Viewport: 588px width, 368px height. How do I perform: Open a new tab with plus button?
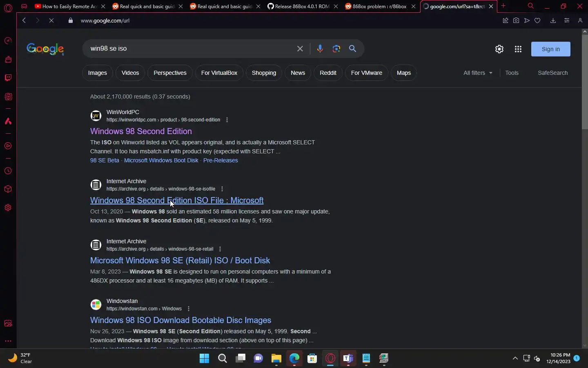click(503, 6)
